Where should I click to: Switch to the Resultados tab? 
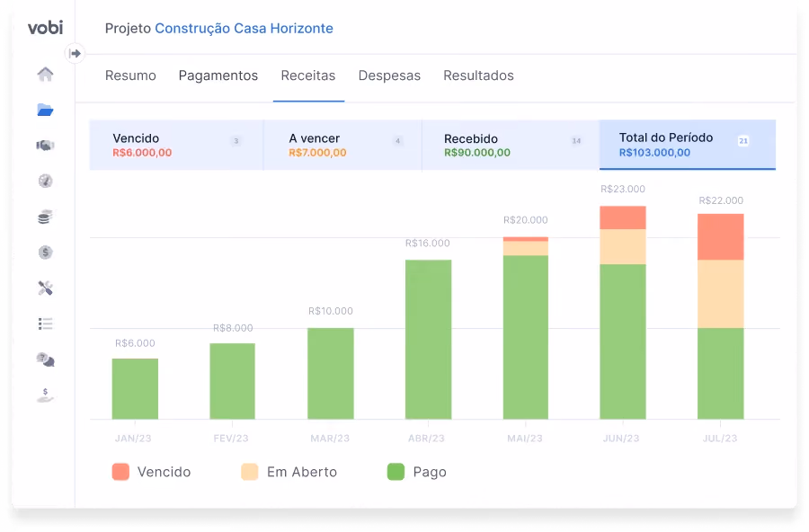[479, 75]
